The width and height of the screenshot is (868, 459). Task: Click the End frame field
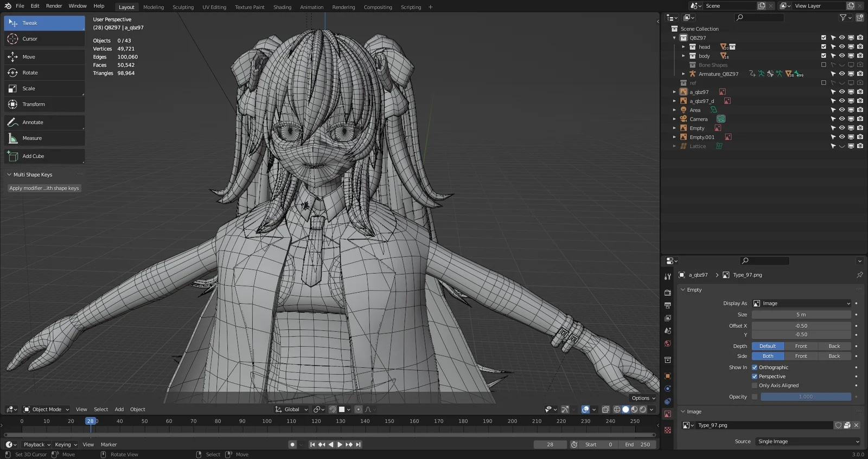coord(637,444)
